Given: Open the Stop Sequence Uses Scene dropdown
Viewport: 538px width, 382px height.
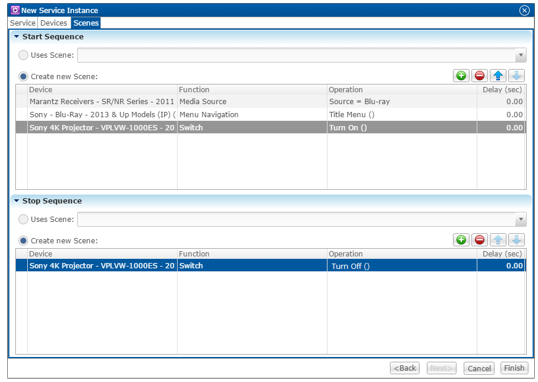Looking at the screenshot, I should coord(521,219).
